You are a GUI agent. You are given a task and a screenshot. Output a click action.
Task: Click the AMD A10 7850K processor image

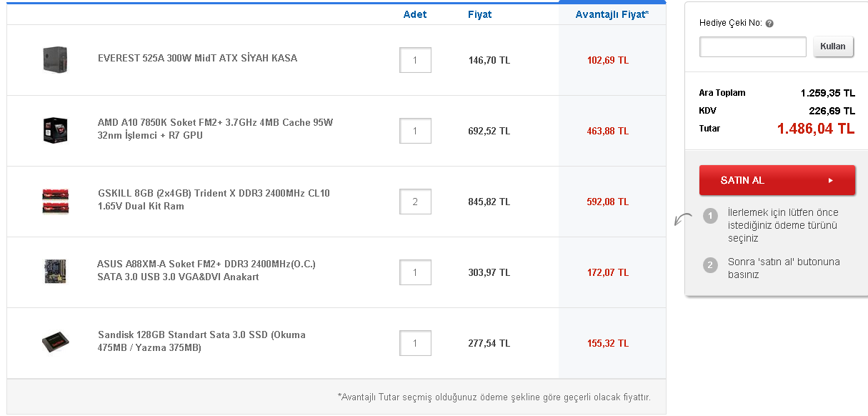tap(55, 130)
